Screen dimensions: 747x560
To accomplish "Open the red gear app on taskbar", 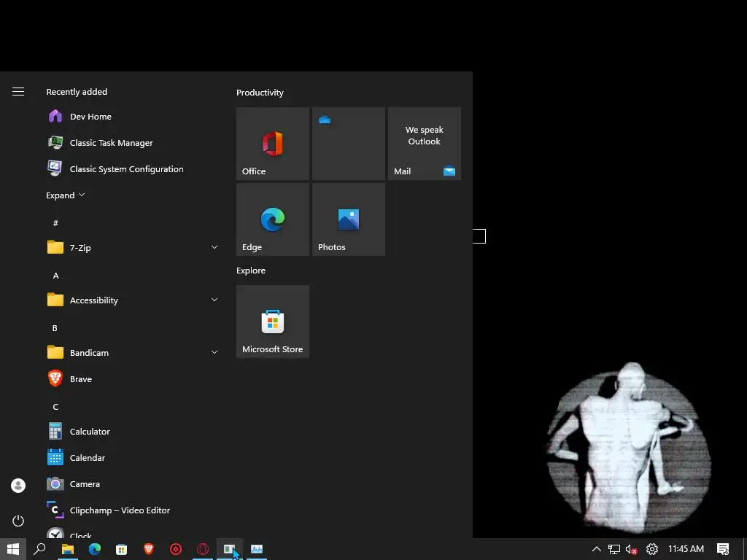I will (x=176, y=549).
